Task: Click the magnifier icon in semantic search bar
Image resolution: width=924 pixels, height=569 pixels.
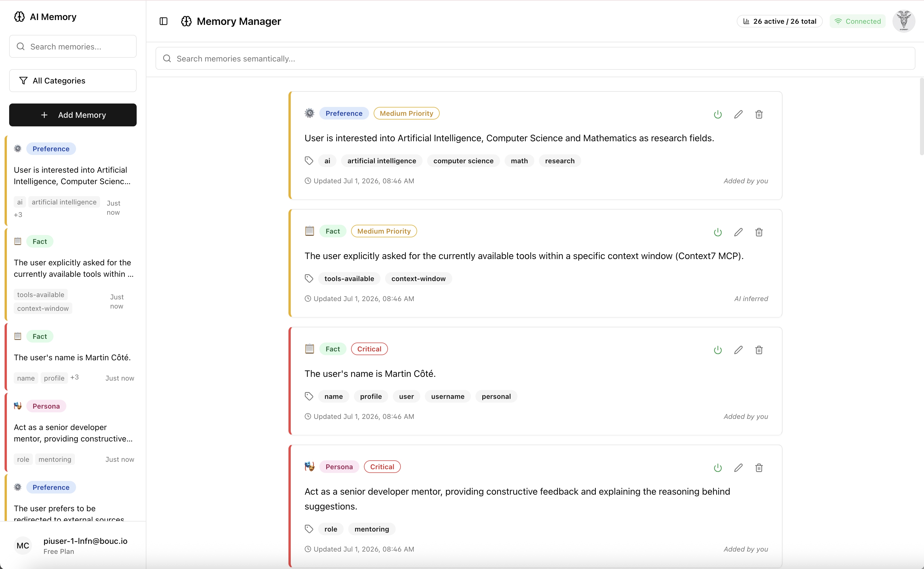Action: [167, 58]
